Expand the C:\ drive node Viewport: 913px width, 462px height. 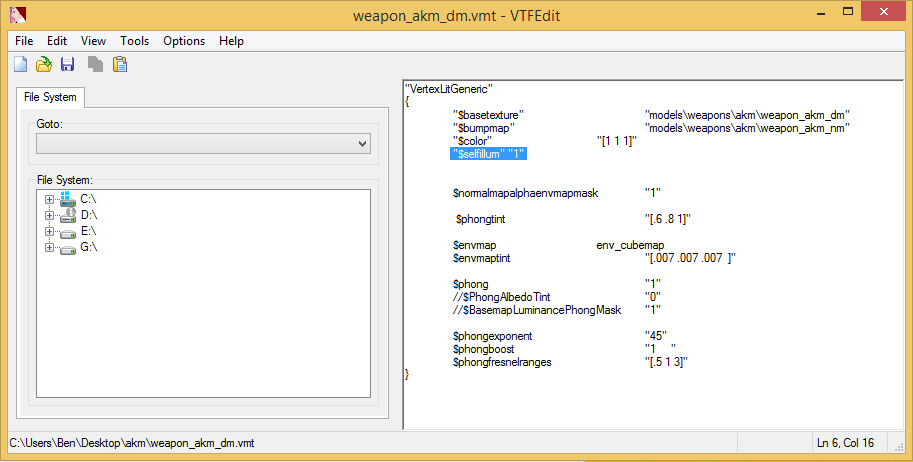click(x=49, y=199)
